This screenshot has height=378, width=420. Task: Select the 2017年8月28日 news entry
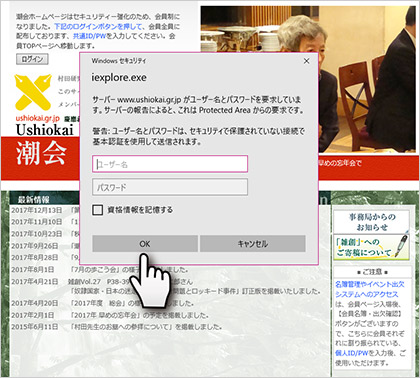[x=45, y=257]
